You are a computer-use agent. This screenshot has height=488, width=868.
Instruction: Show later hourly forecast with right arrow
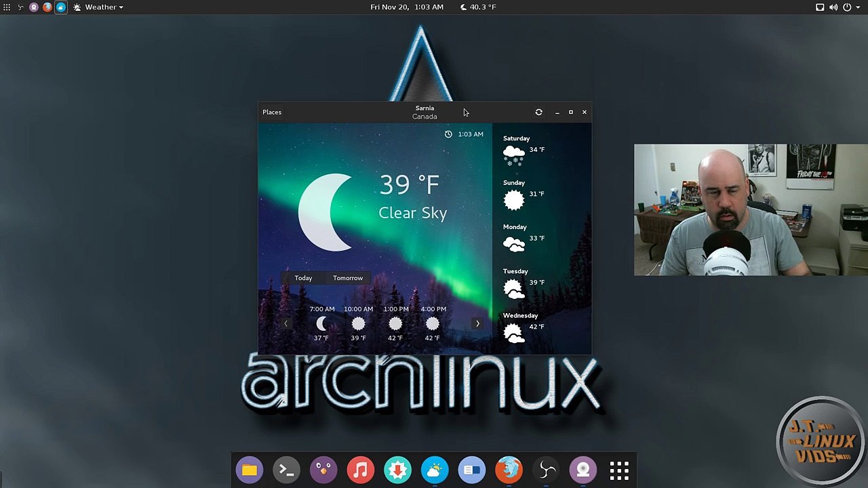[x=477, y=323]
